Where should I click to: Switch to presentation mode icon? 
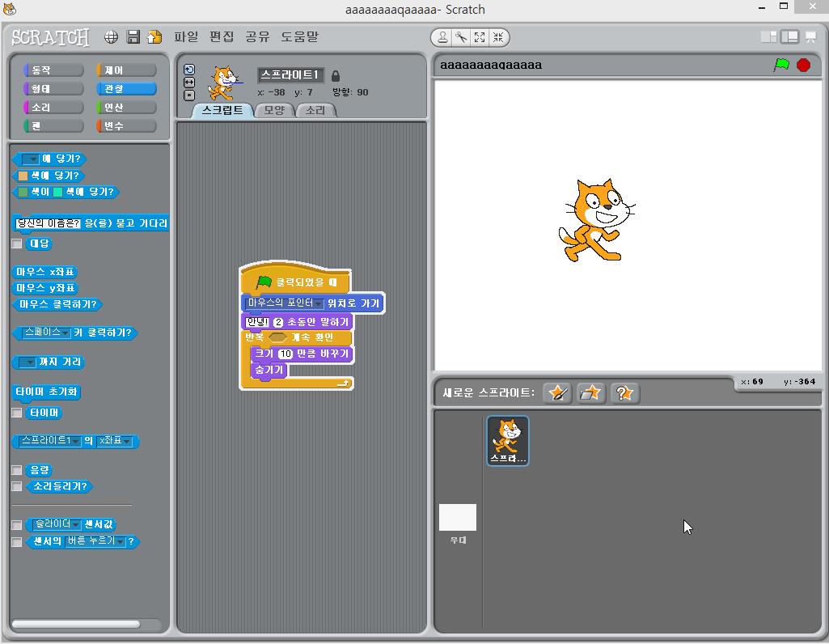point(810,37)
